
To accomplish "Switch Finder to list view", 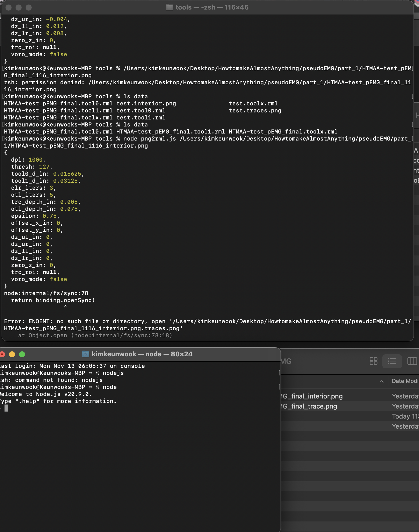I will (392, 361).
